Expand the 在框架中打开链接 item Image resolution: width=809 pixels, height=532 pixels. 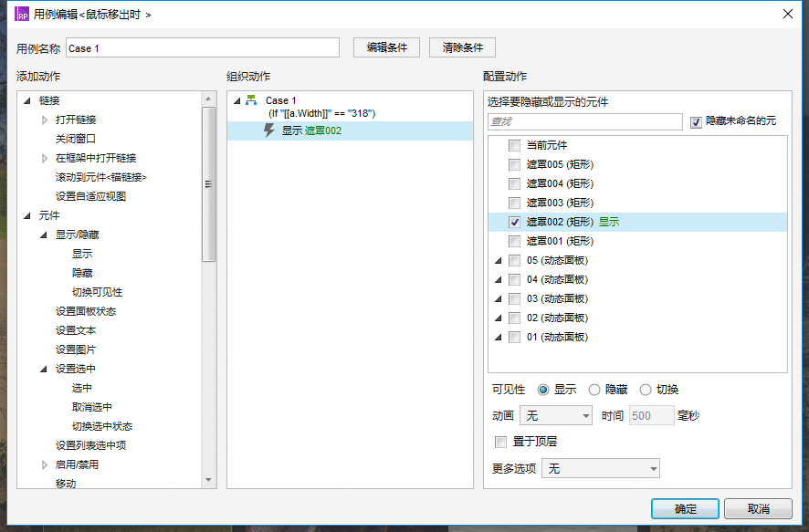45,158
